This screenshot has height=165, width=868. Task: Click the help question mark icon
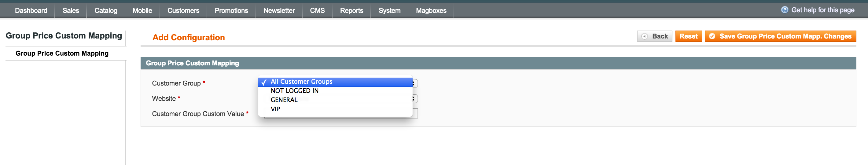[785, 10]
